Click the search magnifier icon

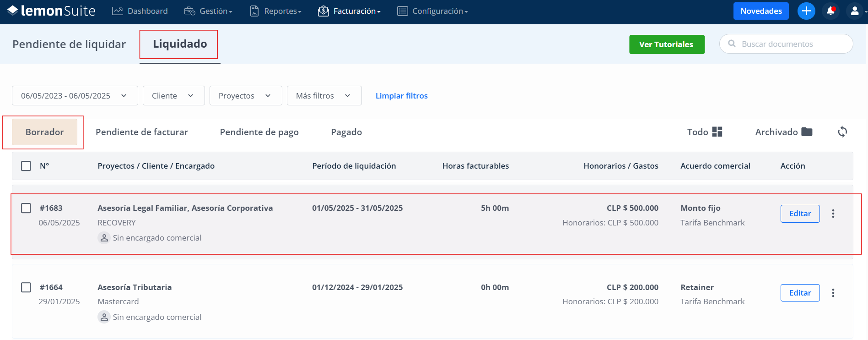tap(732, 44)
